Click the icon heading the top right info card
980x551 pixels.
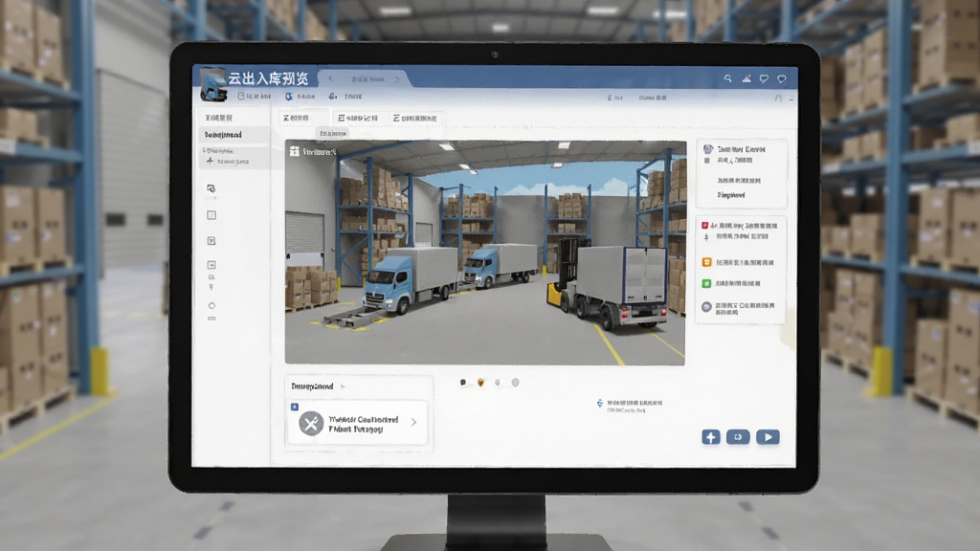[707, 149]
